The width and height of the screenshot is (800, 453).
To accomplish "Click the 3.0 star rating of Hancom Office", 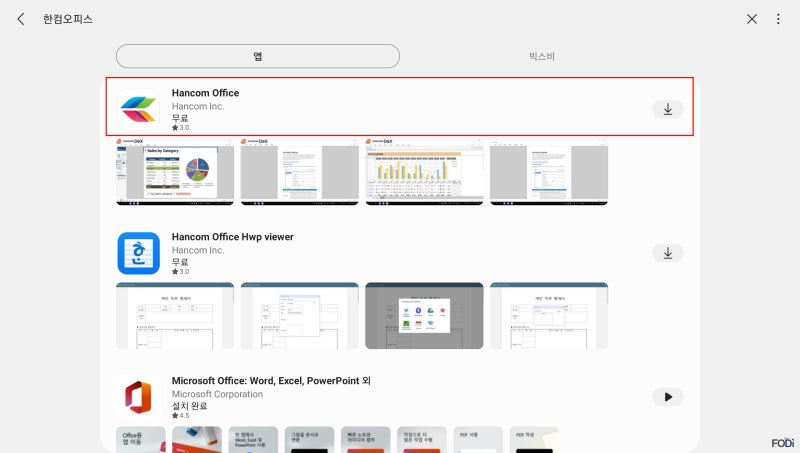I will [x=181, y=128].
